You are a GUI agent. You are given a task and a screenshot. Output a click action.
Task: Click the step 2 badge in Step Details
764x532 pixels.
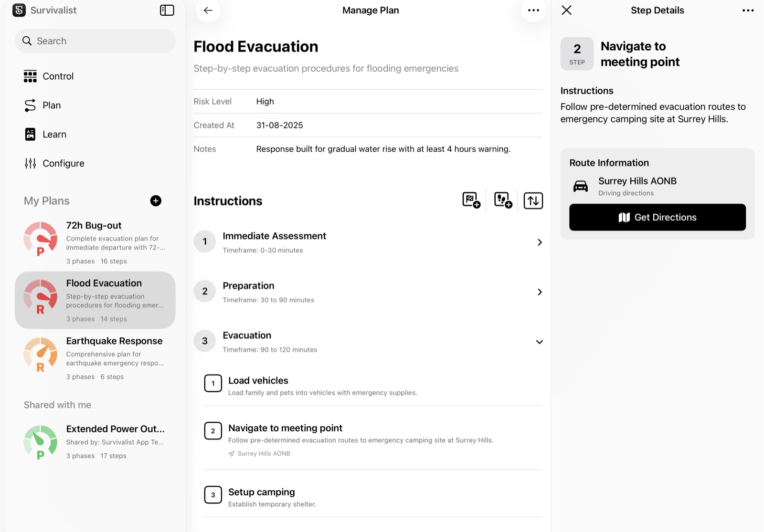(x=577, y=54)
